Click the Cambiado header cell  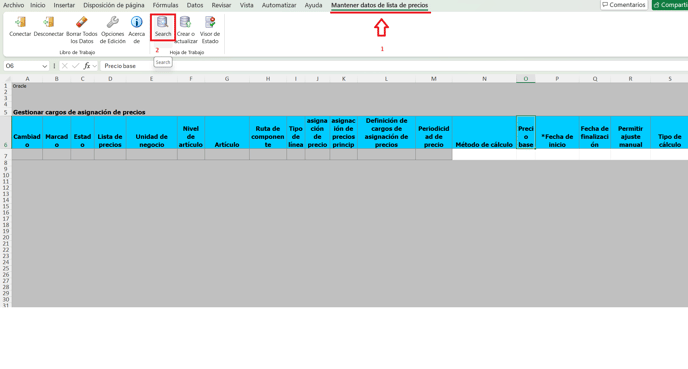pos(27,133)
